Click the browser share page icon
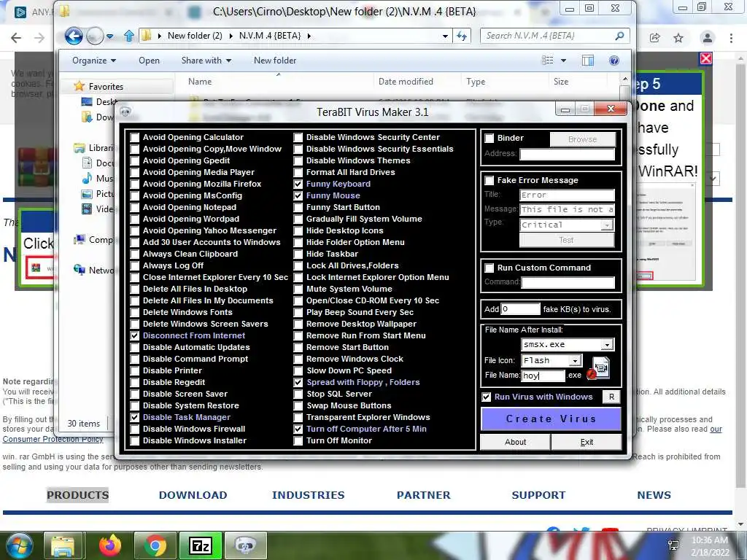747x560 pixels. pyautogui.click(x=655, y=38)
